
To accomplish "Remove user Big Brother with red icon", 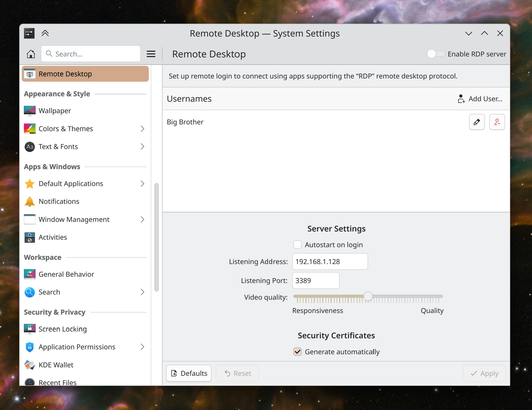I will [497, 122].
